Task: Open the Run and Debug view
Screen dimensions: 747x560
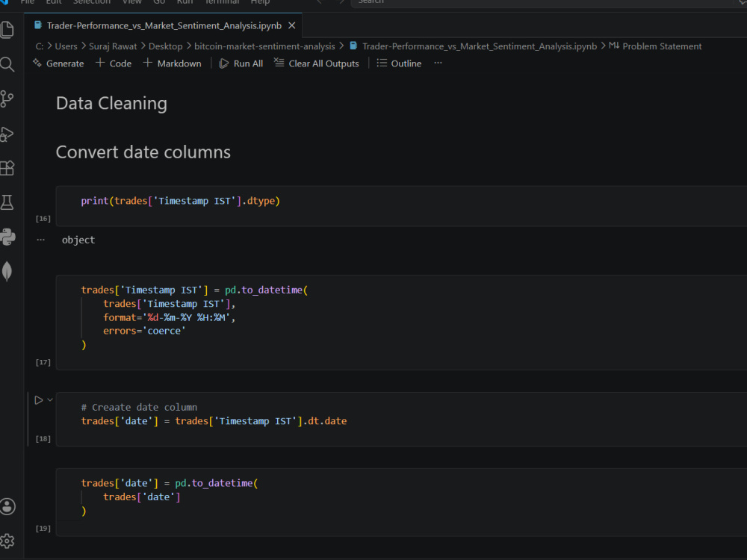Action: pos(7,134)
